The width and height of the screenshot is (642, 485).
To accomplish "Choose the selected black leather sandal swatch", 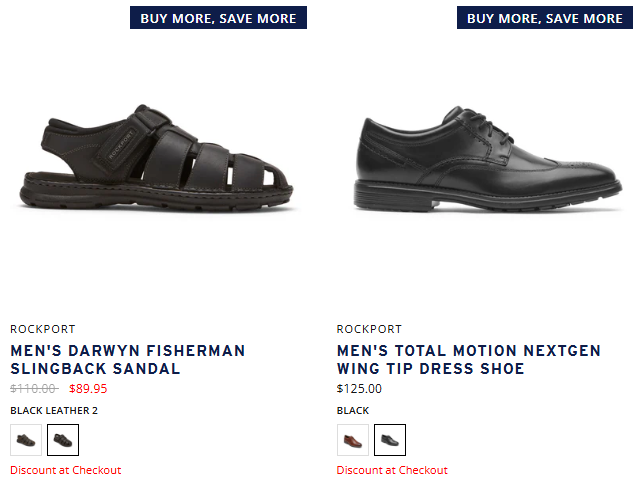I will tap(63, 440).
